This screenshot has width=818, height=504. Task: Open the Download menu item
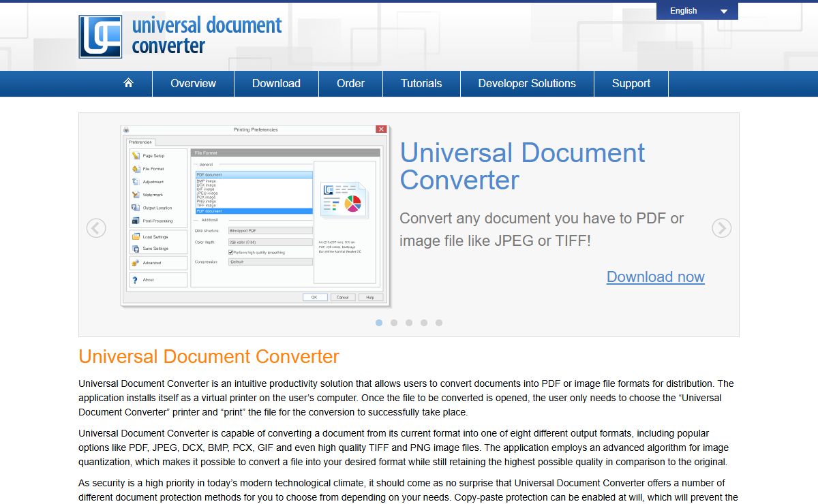point(276,83)
